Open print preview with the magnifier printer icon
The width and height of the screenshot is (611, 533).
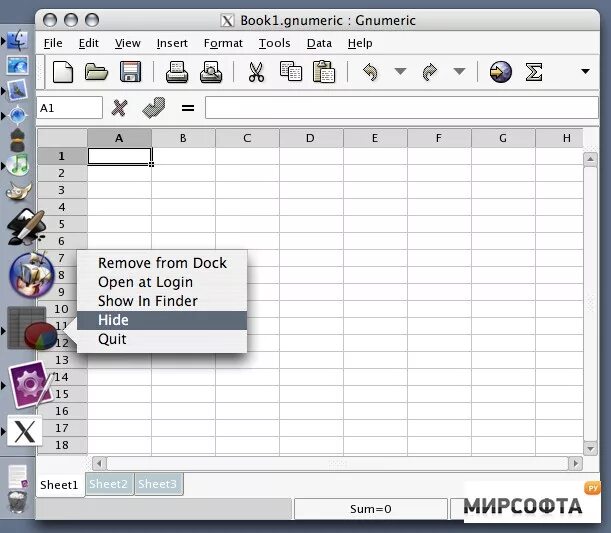pyautogui.click(x=211, y=72)
